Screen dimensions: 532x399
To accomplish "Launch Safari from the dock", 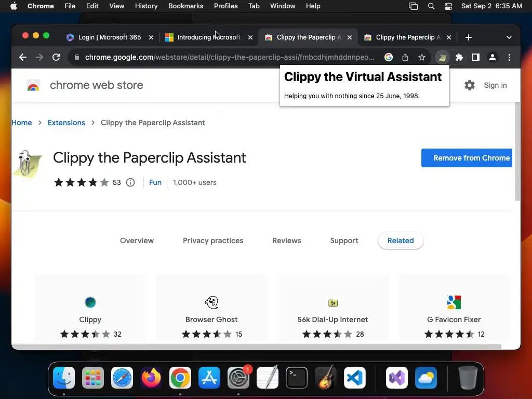I will [122, 378].
